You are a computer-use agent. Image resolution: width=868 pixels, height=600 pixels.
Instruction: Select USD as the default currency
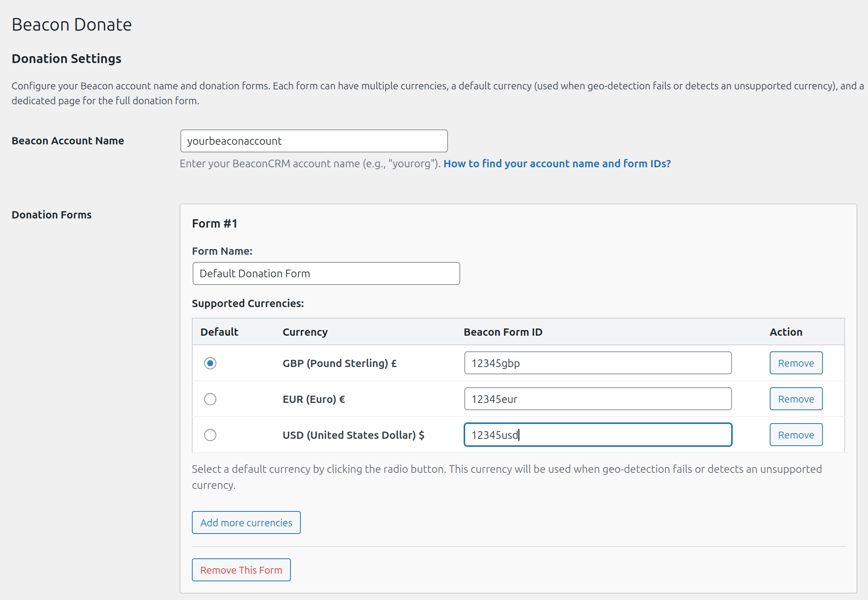(x=210, y=435)
